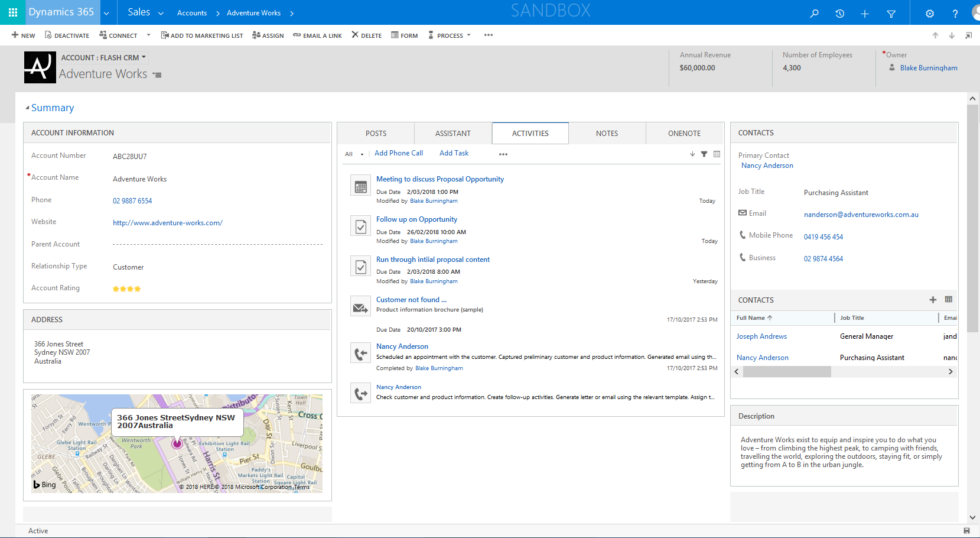
Task: Click the contacts grid horizontal scrollbar
Action: (786, 372)
